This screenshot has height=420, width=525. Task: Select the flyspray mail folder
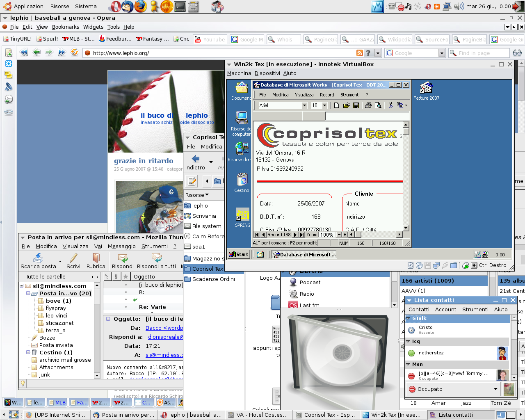(x=56, y=308)
